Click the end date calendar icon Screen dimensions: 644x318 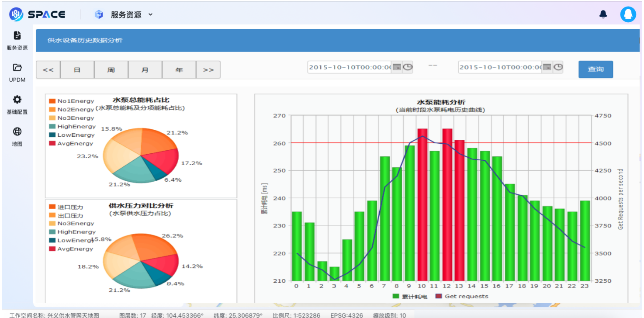click(547, 67)
